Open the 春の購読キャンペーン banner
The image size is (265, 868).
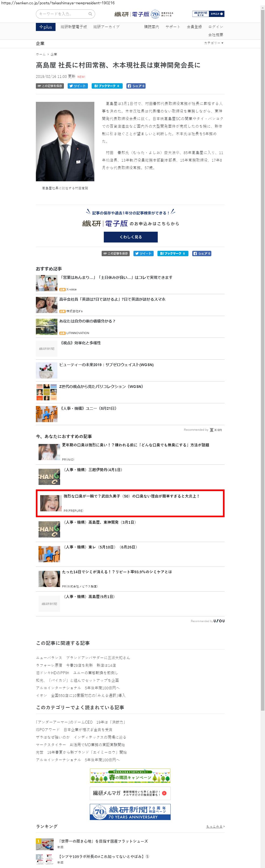pyautogui.click(x=130, y=776)
